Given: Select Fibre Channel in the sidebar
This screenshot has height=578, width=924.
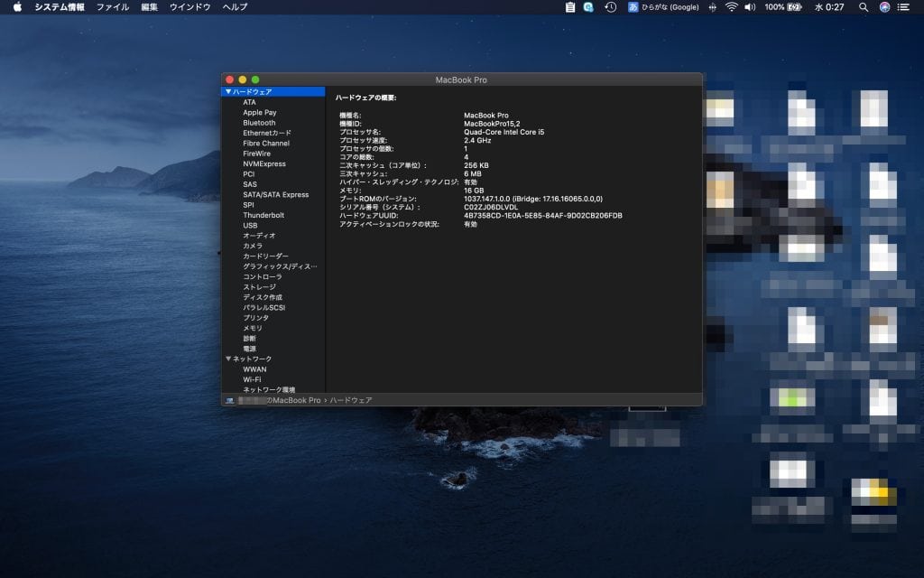Looking at the screenshot, I should 266,144.
